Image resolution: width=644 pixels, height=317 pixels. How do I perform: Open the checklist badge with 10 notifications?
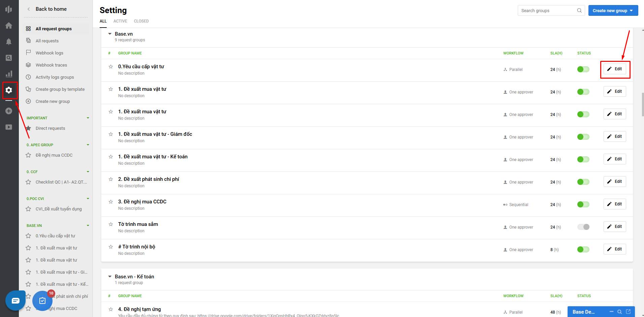[x=42, y=301]
